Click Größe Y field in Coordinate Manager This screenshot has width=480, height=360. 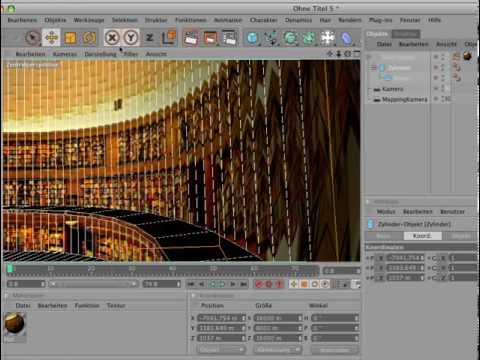[278, 328]
